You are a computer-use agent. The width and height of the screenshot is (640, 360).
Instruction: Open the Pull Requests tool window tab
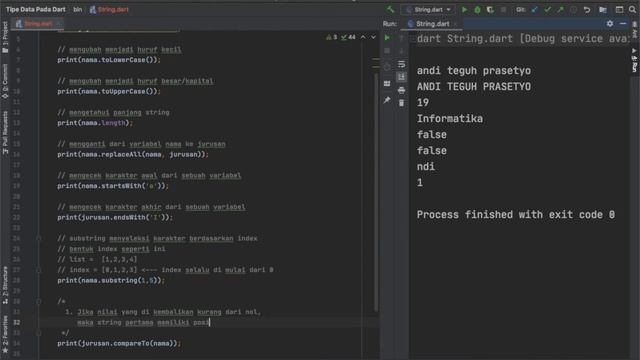click(x=5, y=133)
